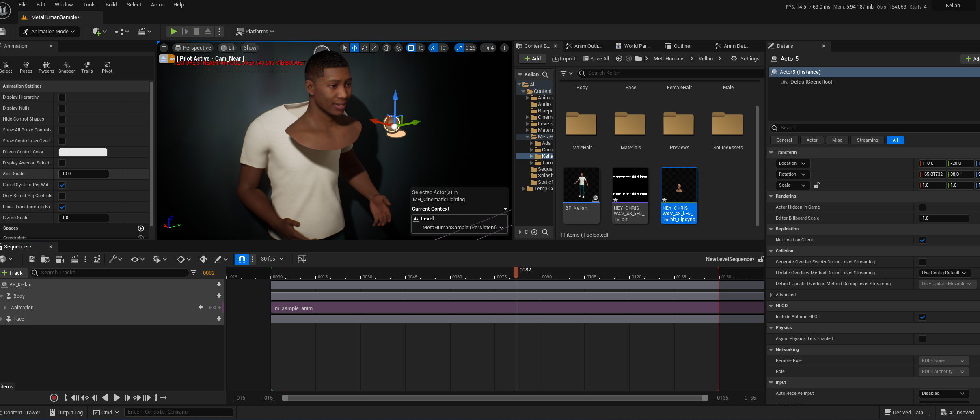Open the Actor menu
Image resolution: width=980 pixels, height=420 pixels.
(x=157, y=5)
